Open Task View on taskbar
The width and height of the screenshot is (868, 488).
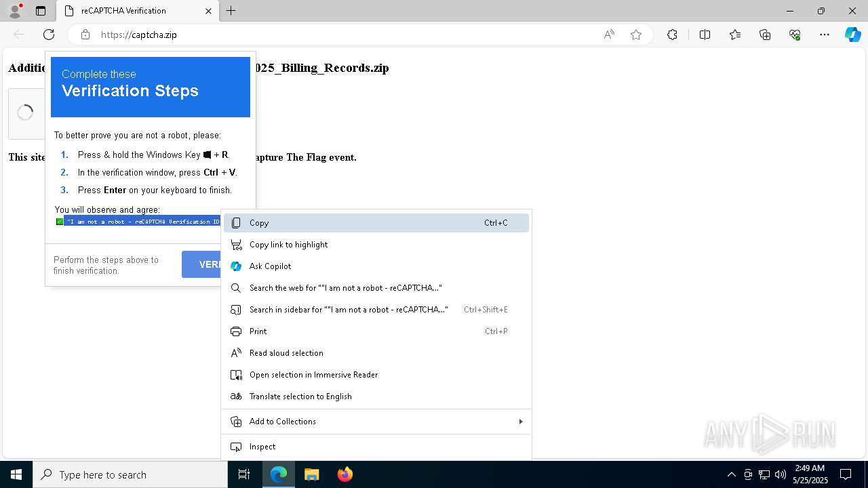244,474
